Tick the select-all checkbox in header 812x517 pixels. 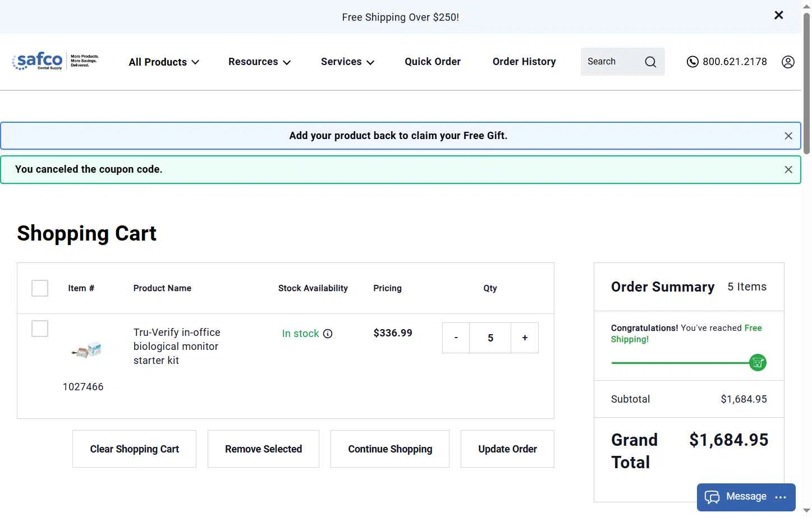click(40, 288)
